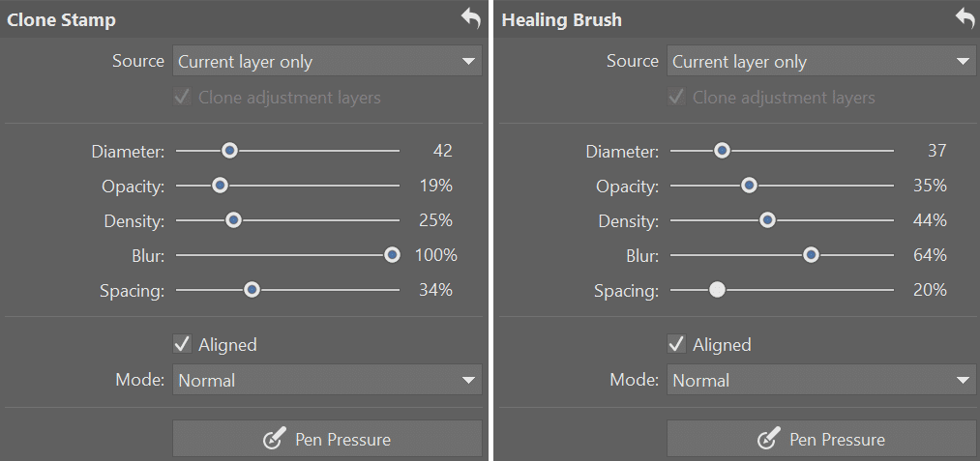
Task: Open Clone Stamp Mode dropdown
Action: [327, 380]
